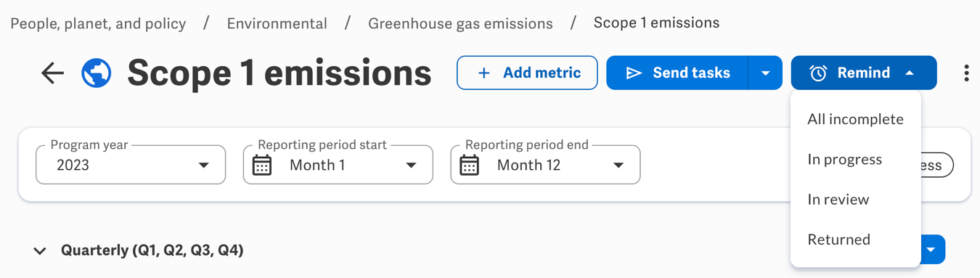Image resolution: width=980 pixels, height=278 pixels.
Task: Click the Add metric button
Action: click(527, 73)
